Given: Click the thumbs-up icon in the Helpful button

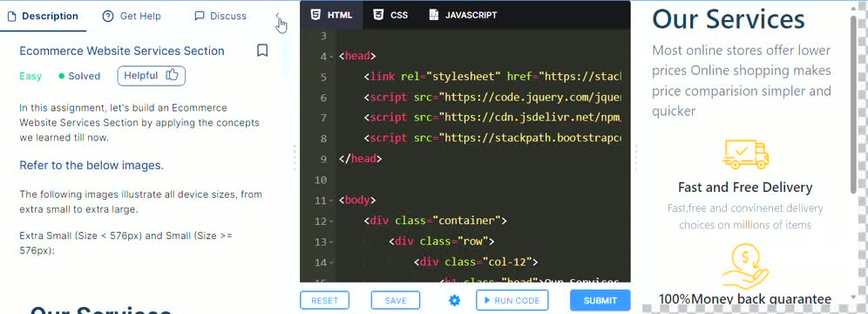Looking at the screenshot, I should click(x=173, y=75).
